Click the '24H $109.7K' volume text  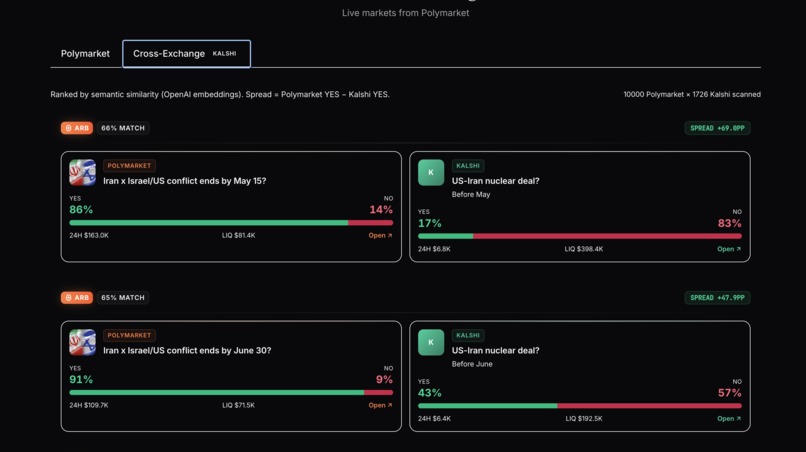click(x=89, y=405)
